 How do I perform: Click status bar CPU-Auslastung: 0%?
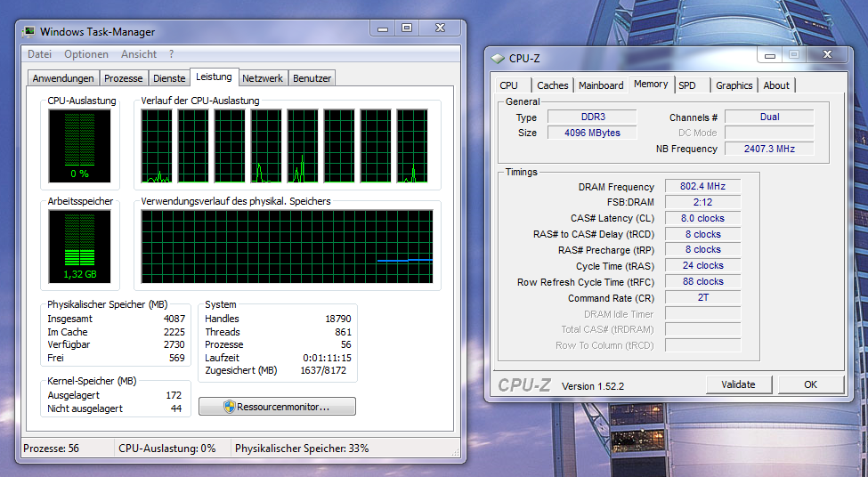(x=167, y=449)
